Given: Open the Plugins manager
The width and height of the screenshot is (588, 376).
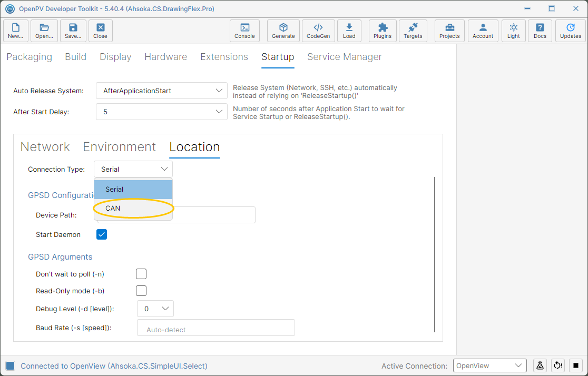Looking at the screenshot, I should [383, 31].
